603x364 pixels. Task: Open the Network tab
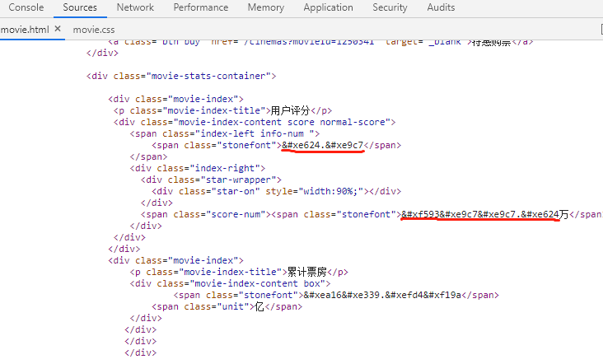pyautogui.click(x=135, y=7)
